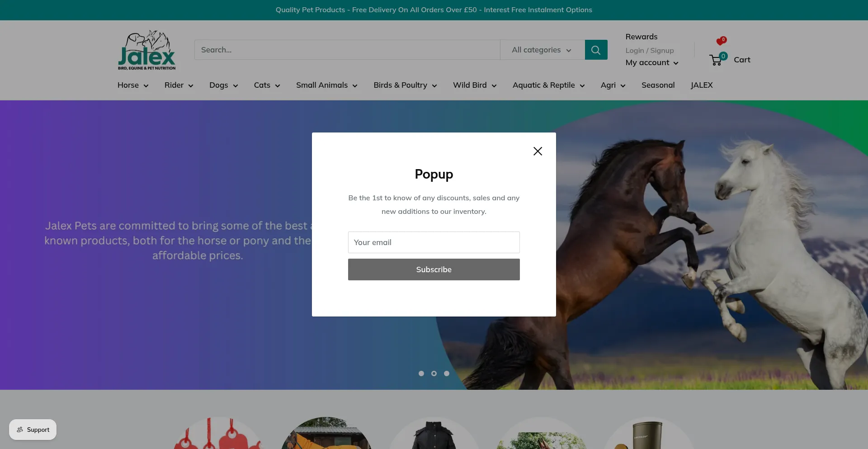Image resolution: width=868 pixels, height=449 pixels.
Task: Expand the Horse menu
Action: pos(133,85)
